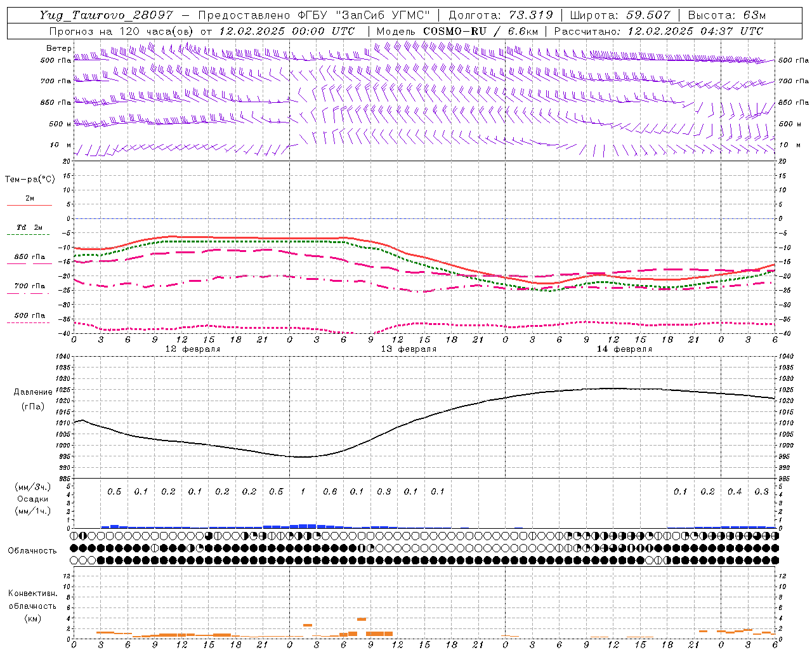The height and width of the screenshot is (650, 812).
Task: Click the Широта: 59.507 header value
Action: (x=620, y=16)
